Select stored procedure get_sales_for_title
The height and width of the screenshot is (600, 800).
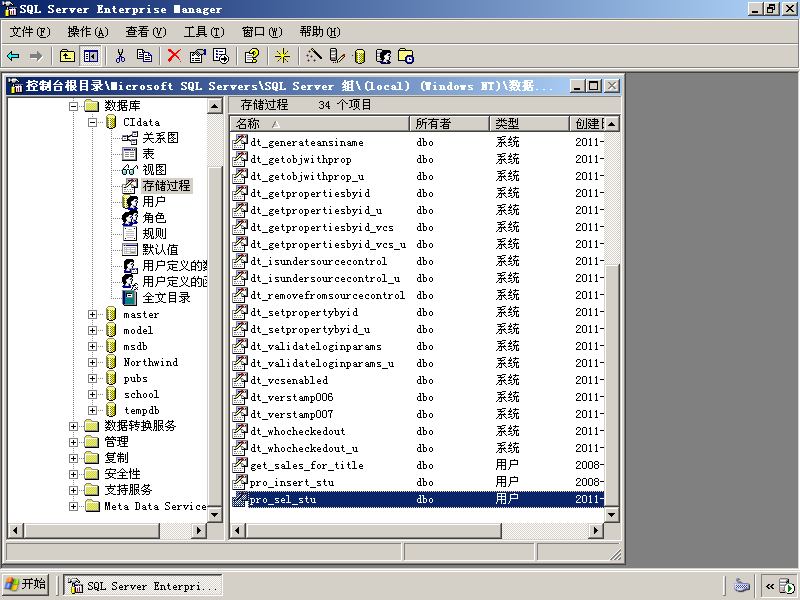pos(307,465)
